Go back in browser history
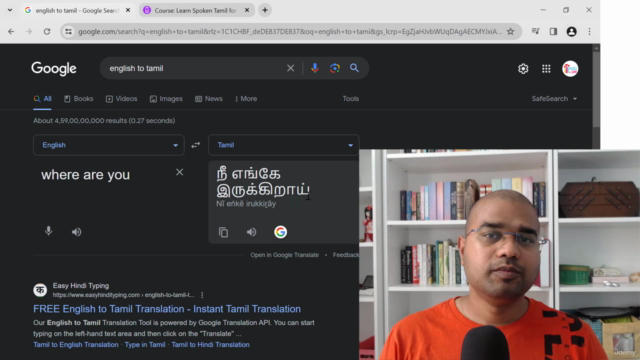 point(11,31)
